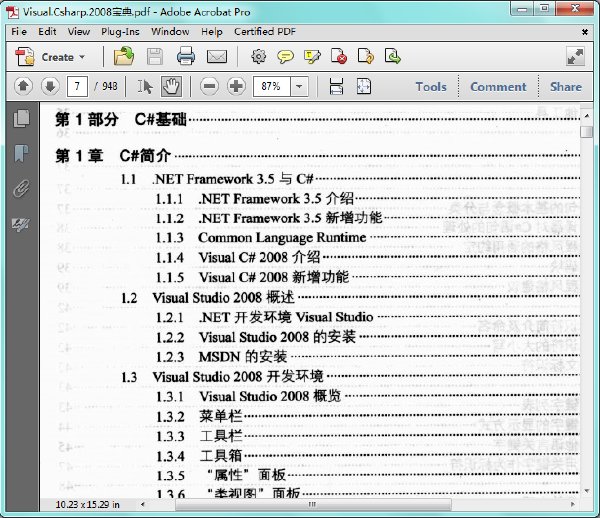
Task: Show Attachments paperclip panel
Action: click(21, 189)
